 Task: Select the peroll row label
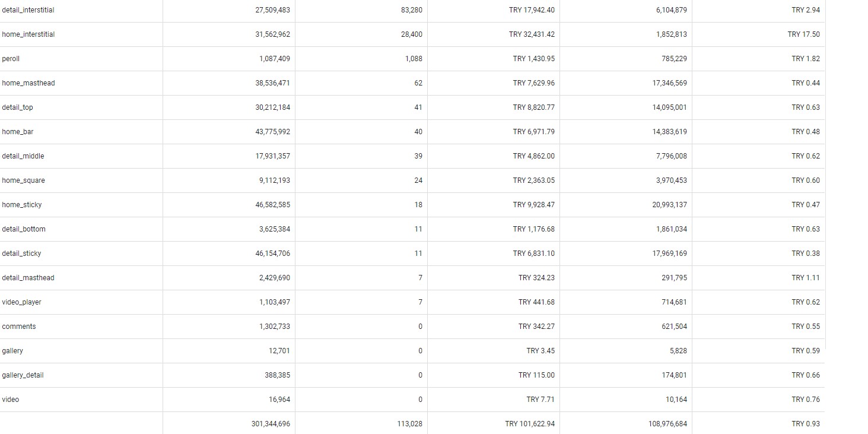pos(11,59)
